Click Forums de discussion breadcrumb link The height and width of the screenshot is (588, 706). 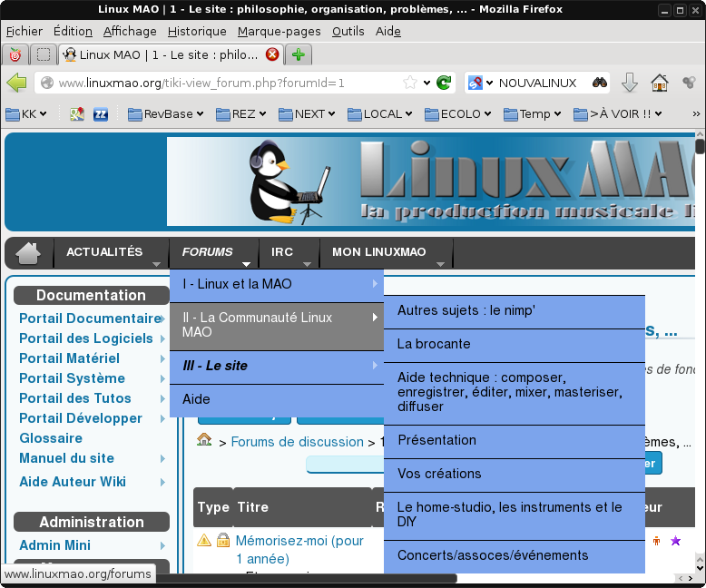[x=297, y=442]
